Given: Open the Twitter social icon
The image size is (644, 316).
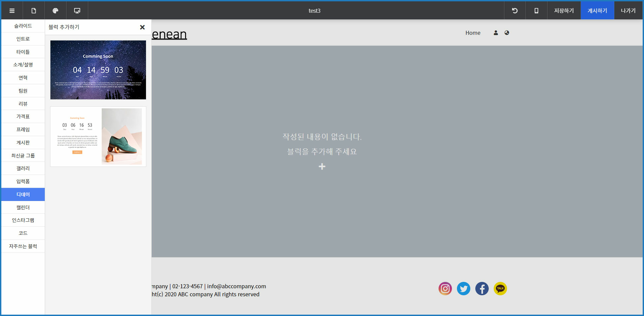Looking at the screenshot, I should (463, 289).
